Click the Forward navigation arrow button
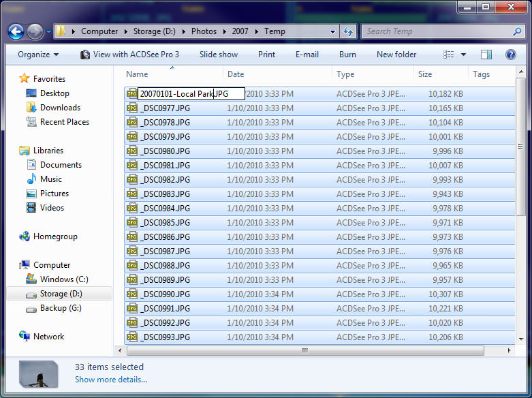The image size is (532, 398). [35, 32]
